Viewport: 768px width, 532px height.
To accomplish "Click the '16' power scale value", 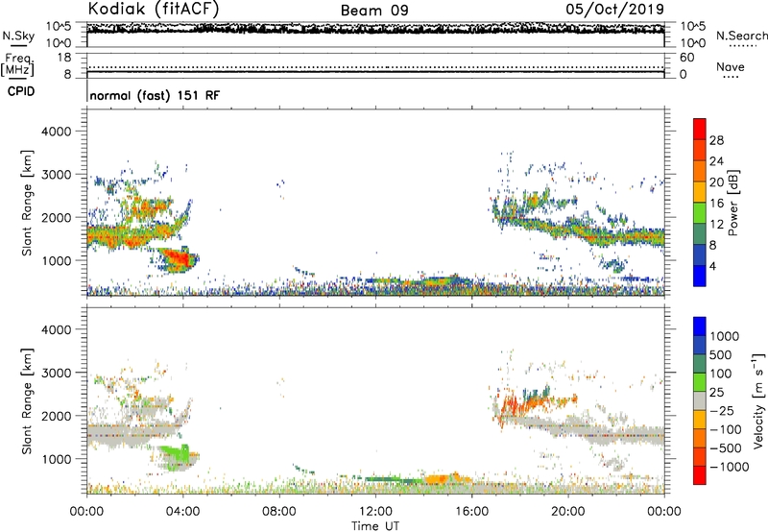I will pyautogui.click(x=716, y=204).
